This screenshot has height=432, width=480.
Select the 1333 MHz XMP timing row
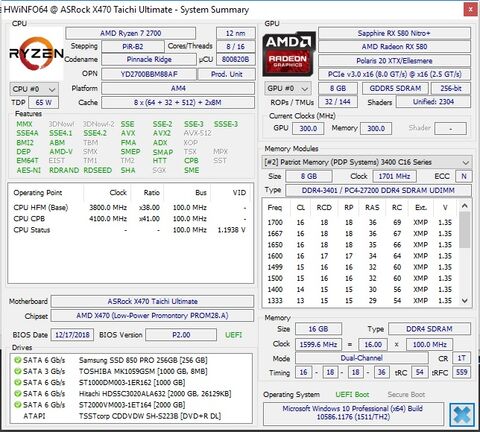pos(360,301)
